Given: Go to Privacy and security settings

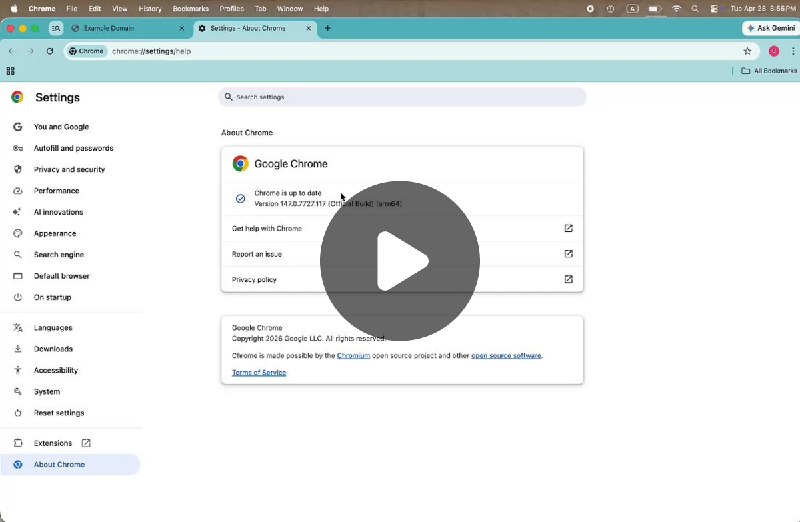Looking at the screenshot, I should [x=70, y=169].
